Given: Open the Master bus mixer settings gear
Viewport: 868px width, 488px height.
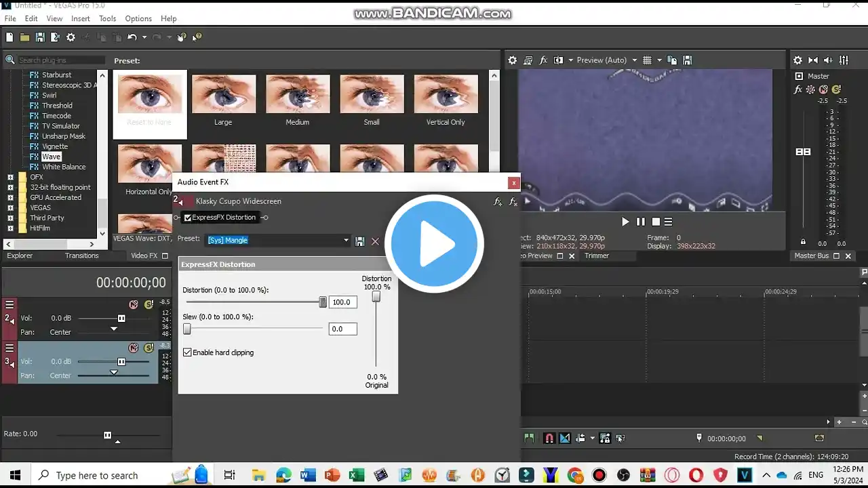Looking at the screenshot, I should pyautogui.click(x=798, y=60).
